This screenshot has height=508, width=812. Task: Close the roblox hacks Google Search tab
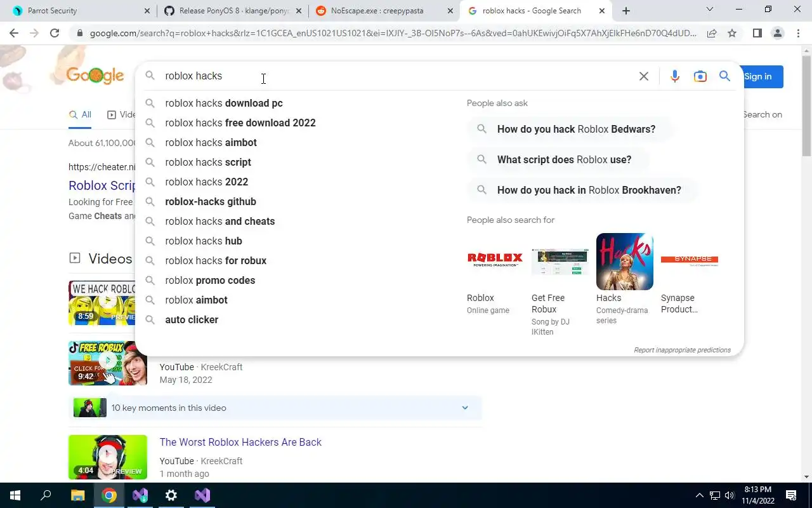(x=602, y=11)
